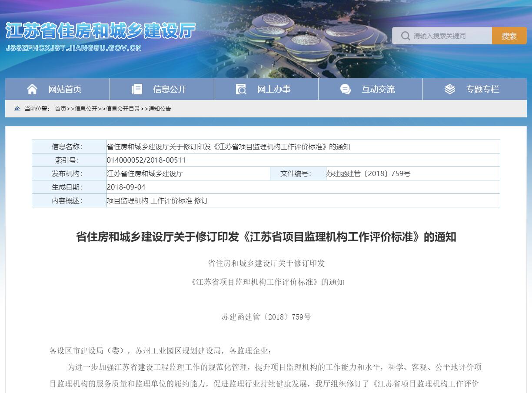Click the publisher value 江苏省住房和城乡建设厅 in the table

click(145, 173)
